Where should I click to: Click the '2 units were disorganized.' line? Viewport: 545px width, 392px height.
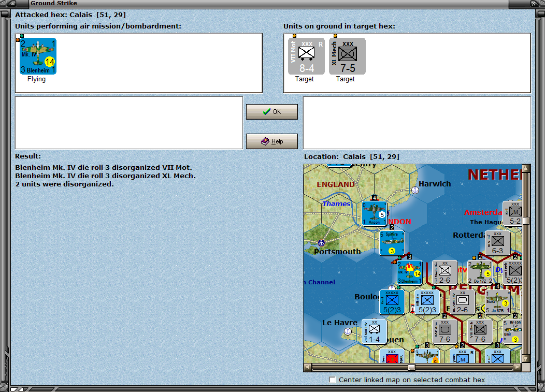64,184
